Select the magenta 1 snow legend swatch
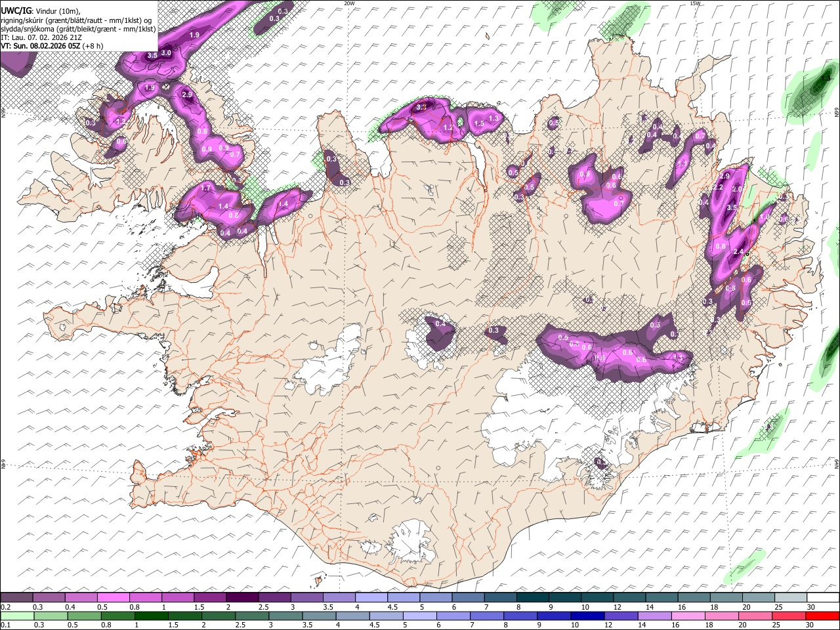Image resolution: width=840 pixels, height=630 pixels. (178, 598)
